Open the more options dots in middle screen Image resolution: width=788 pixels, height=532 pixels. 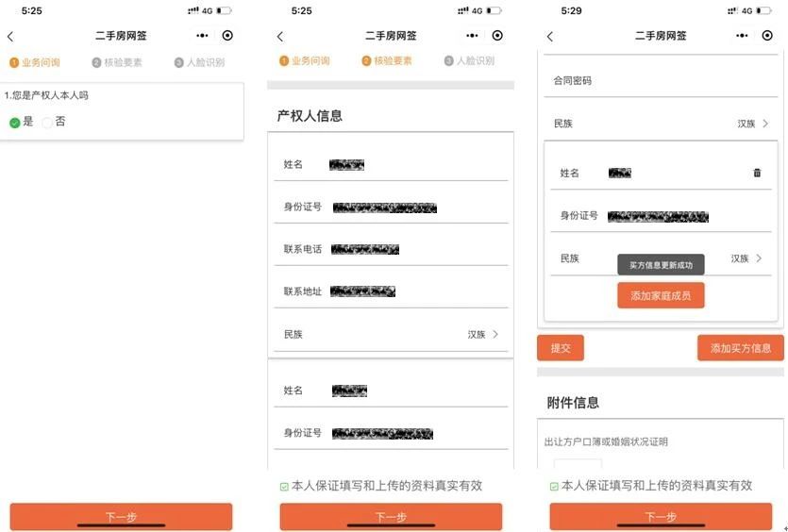(x=472, y=36)
